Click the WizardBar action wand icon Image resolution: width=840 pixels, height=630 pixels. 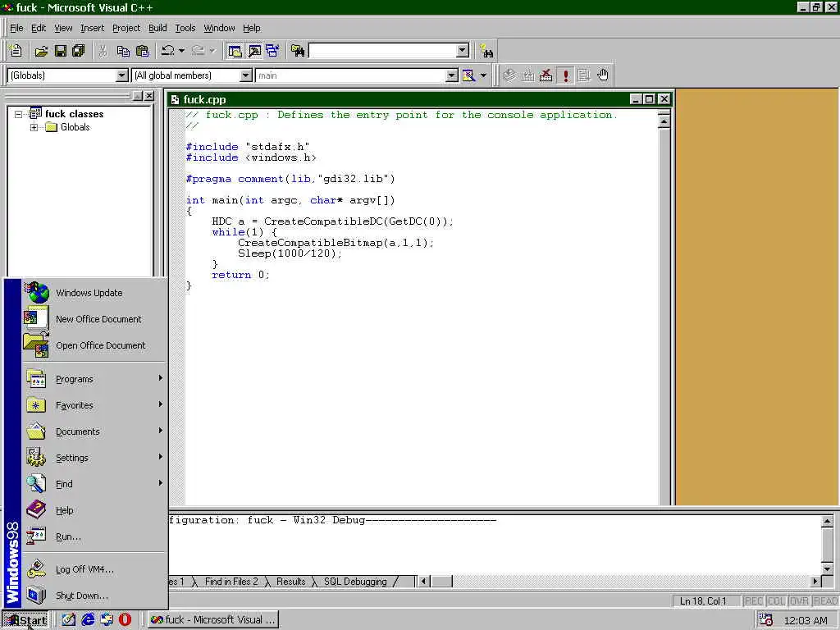(x=468, y=75)
